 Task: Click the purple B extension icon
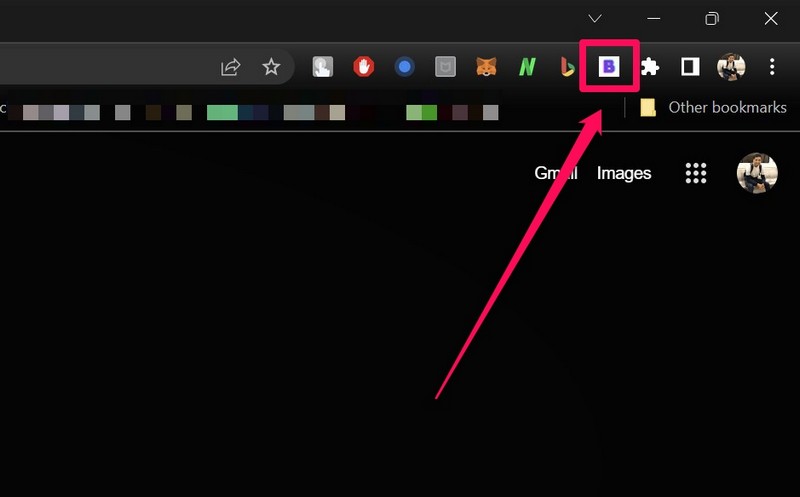[609, 66]
